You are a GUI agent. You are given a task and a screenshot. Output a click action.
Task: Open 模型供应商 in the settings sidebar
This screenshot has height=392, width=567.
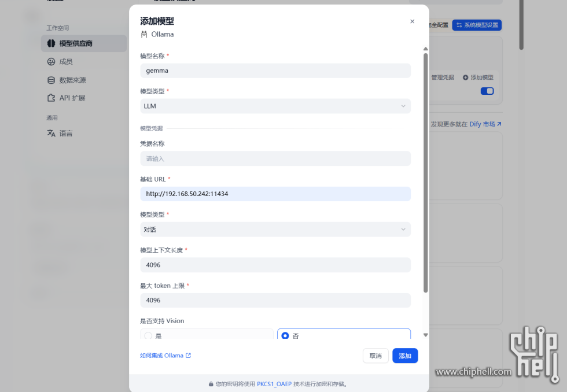[x=83, y=43]
